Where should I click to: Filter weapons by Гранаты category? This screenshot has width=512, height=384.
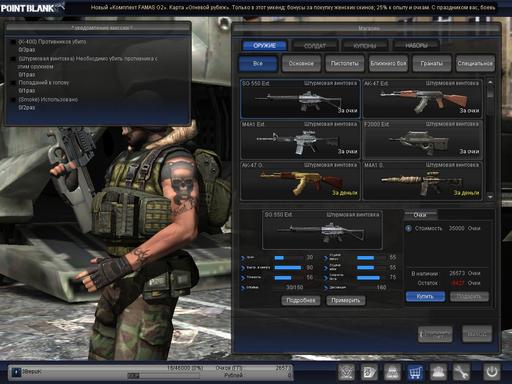(x=431, y=63)
